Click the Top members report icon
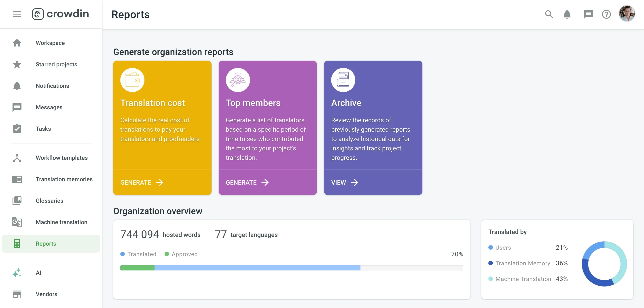Image resolution: width=644 pixels, height=308 pixels. 238,80
